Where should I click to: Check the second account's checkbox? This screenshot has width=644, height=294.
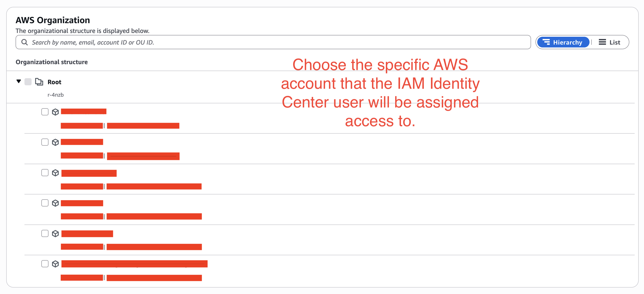45,142
